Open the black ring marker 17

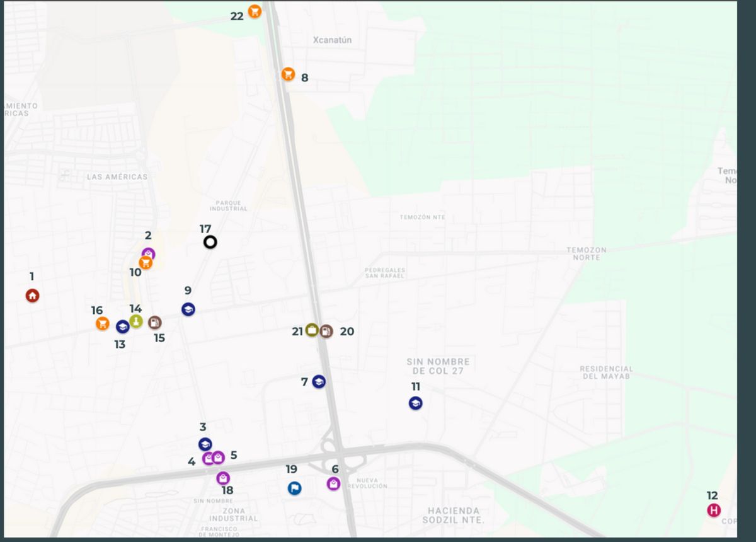click(x=210, y=242)
